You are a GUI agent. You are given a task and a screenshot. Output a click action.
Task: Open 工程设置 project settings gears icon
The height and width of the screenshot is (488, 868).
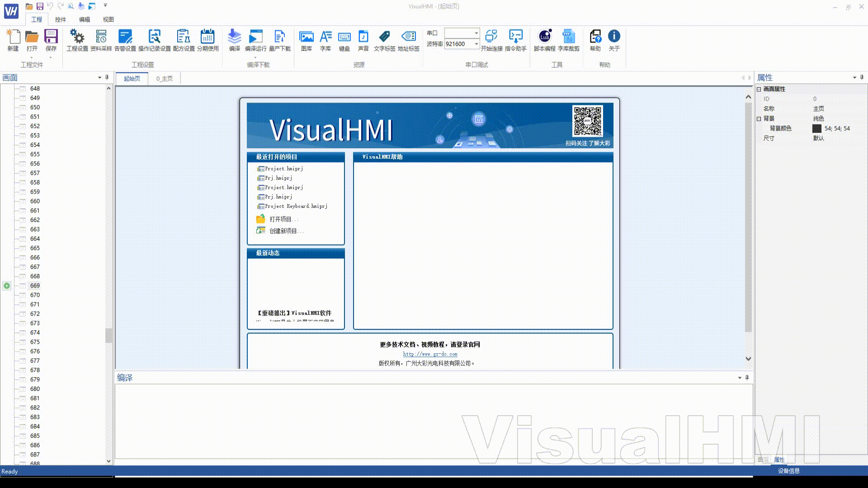pyautogui.click(x=77, y=37)
